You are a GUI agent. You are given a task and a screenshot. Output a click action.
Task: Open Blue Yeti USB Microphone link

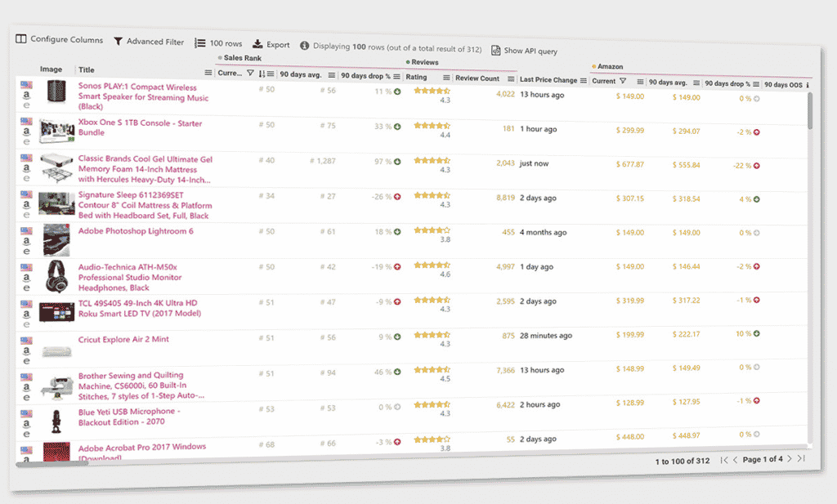(129, 417)
